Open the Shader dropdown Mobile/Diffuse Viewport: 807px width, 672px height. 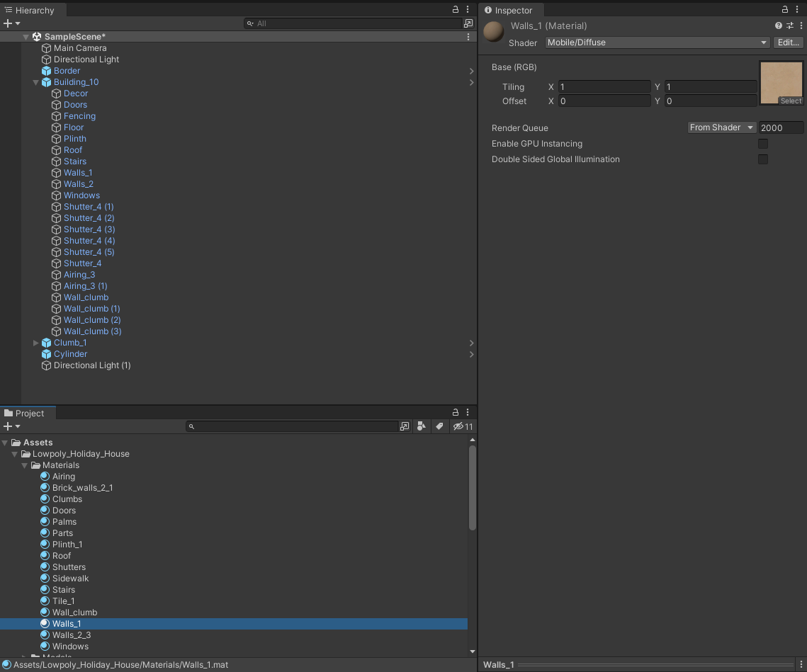657,42
